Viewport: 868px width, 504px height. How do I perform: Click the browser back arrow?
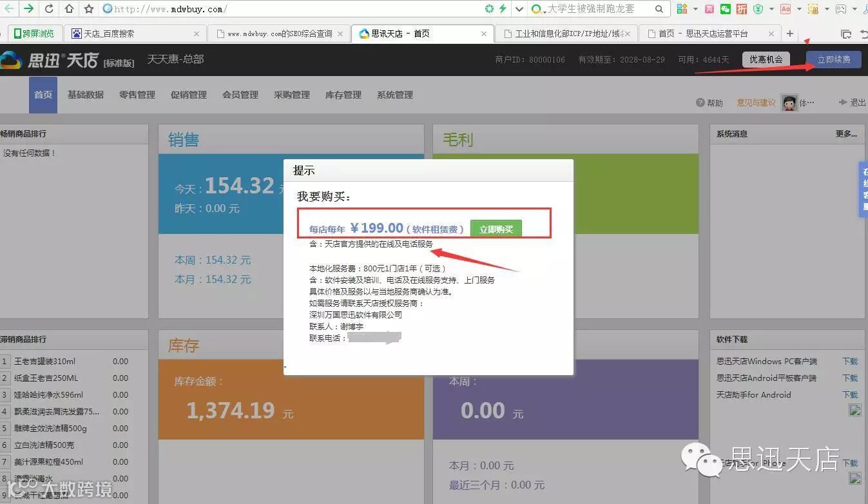(x=8, y=9)
